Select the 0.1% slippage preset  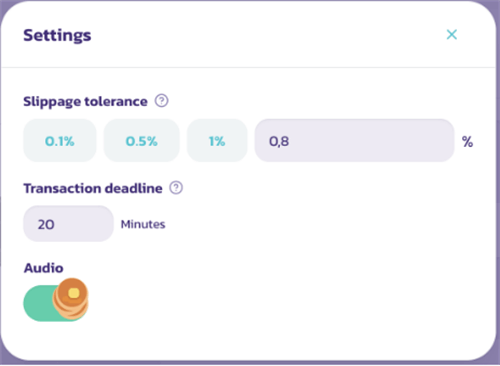point(60,141)
